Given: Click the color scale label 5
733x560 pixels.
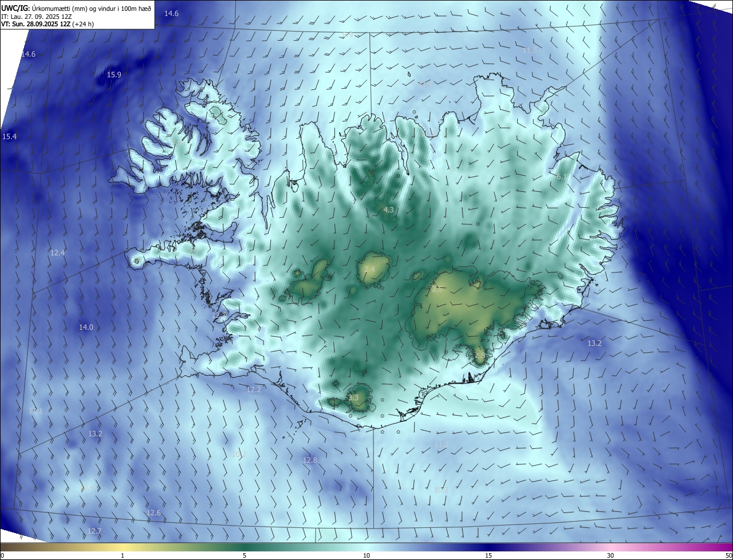Looking at the screenshot, I should pos(245,555).
